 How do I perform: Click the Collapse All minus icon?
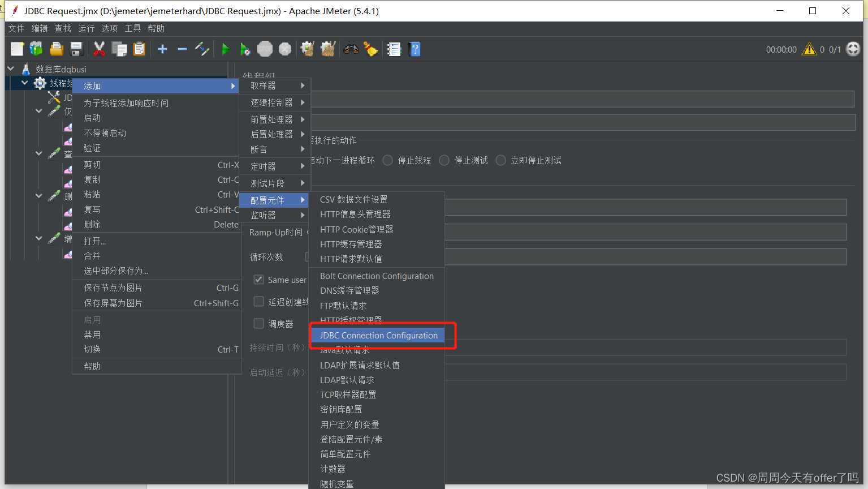182,49
